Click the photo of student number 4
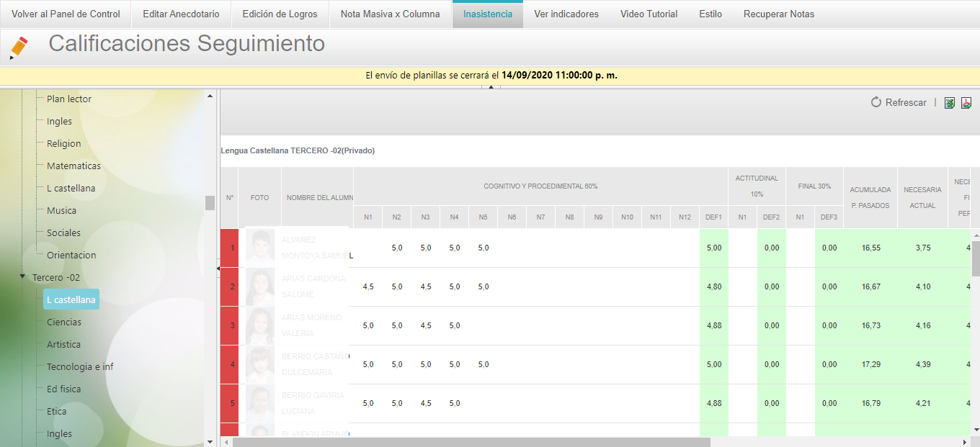The image size is (980, 447). pyautogui.click(x=259, y=364)
